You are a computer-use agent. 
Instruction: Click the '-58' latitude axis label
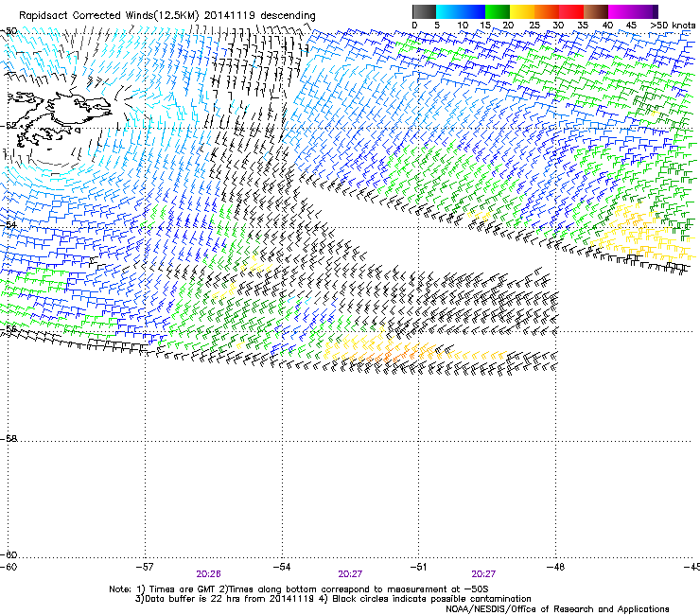(x=9, y=439)
